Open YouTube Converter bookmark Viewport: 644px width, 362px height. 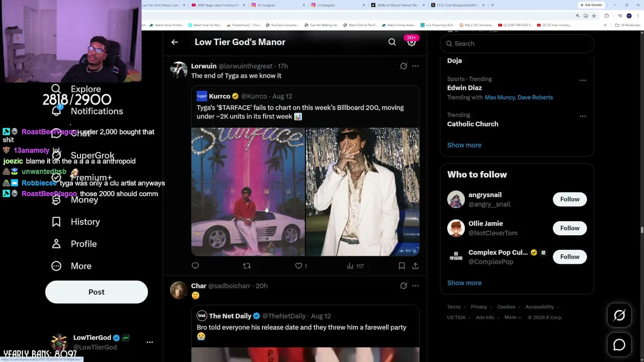point(282,25)
